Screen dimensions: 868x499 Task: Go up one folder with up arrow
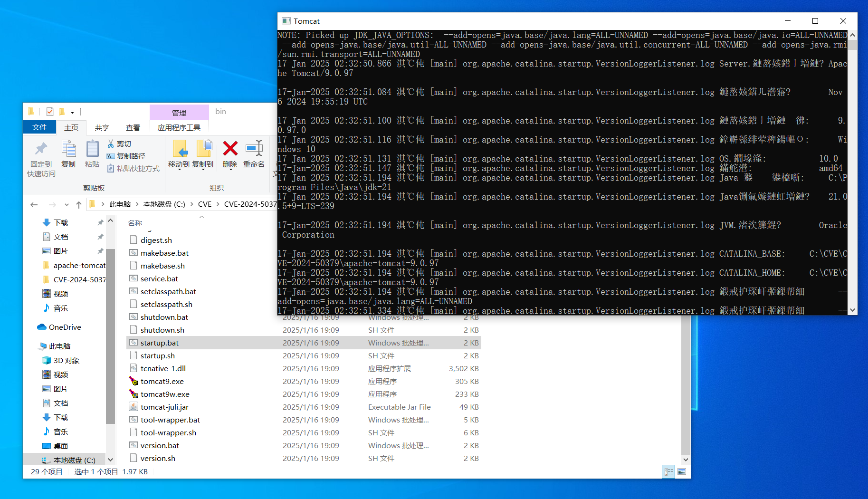click(79, 204)
